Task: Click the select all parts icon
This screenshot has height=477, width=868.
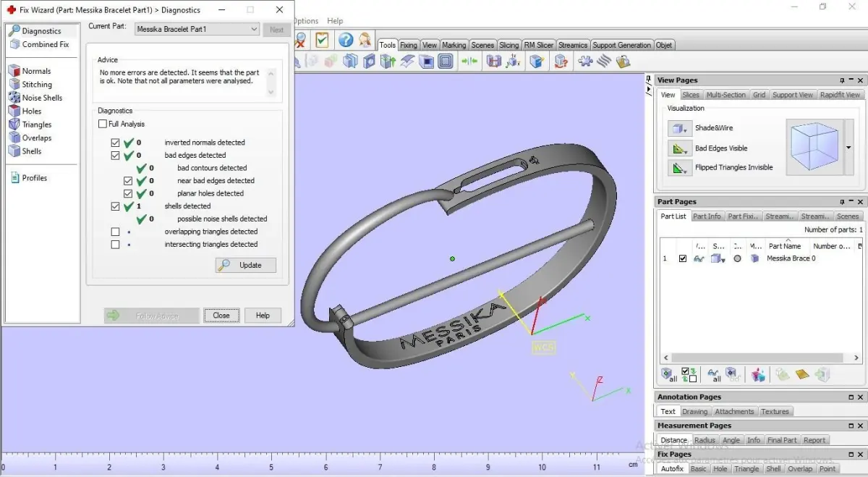Action: [669, 374]
